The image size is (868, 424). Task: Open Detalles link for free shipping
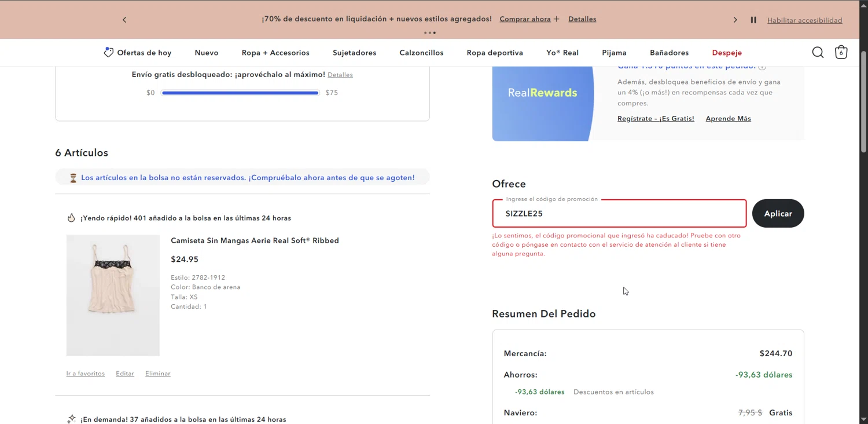point(340,75)
